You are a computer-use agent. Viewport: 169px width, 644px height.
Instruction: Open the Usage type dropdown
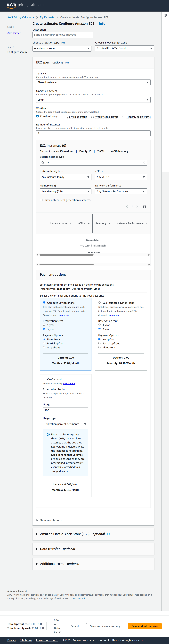pyautogui.click(x=66, y=424)
